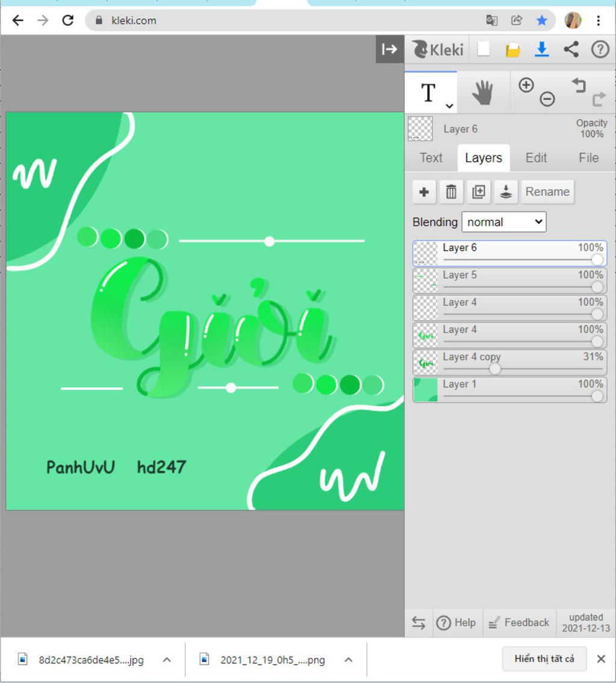This screenshot has height=683, width=616.
Task: Select the Hand pan tool
Action: (482, 93)
